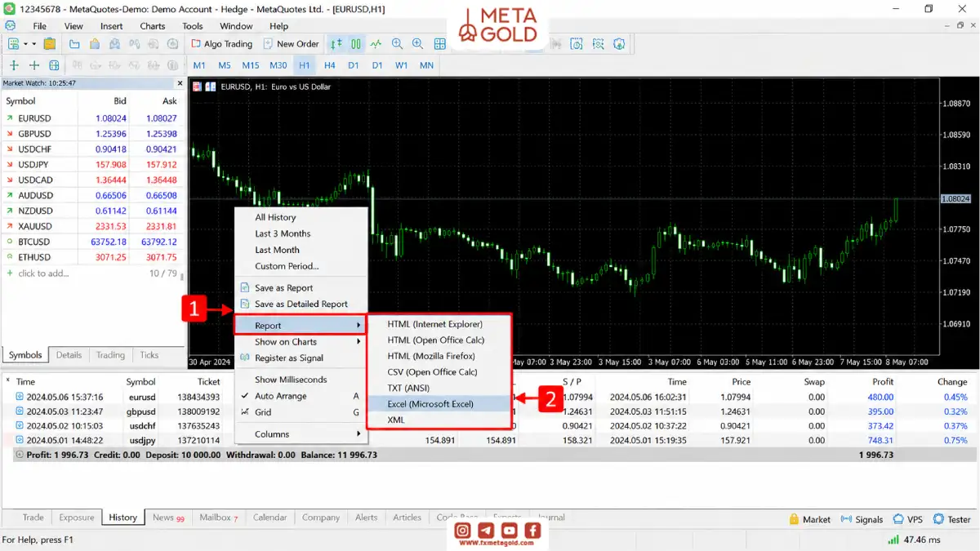Select the H4 timeframe button

coord(330,65)
